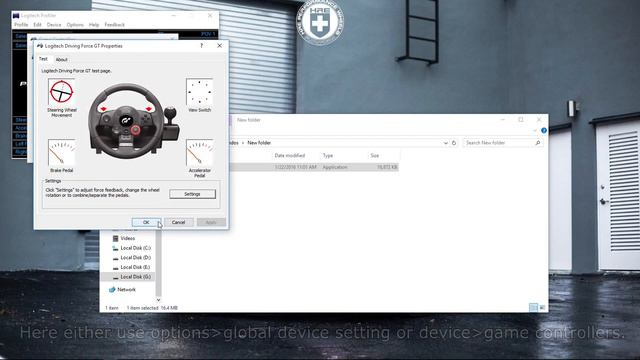Screen dimensions: 640x360
Task: Open the Edit menu in Logitech Profiler
Action: (x=37, y=25)
